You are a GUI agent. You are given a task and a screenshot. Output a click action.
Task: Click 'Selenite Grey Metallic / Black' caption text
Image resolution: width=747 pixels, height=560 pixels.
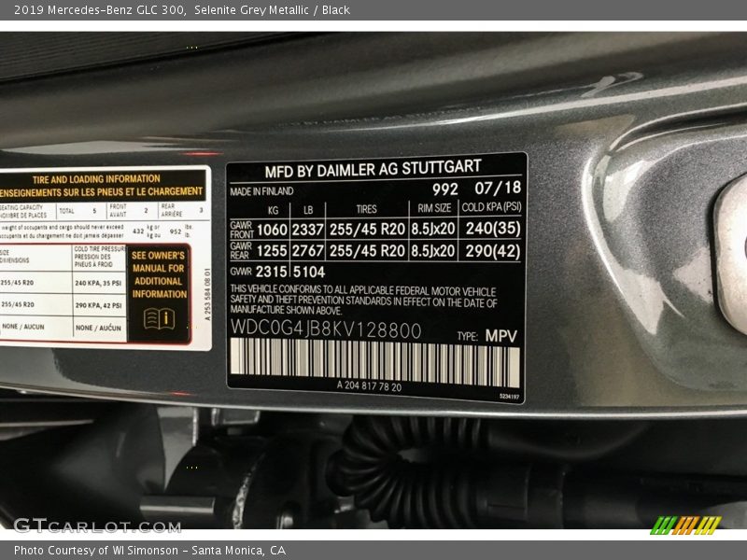(272, 10)
